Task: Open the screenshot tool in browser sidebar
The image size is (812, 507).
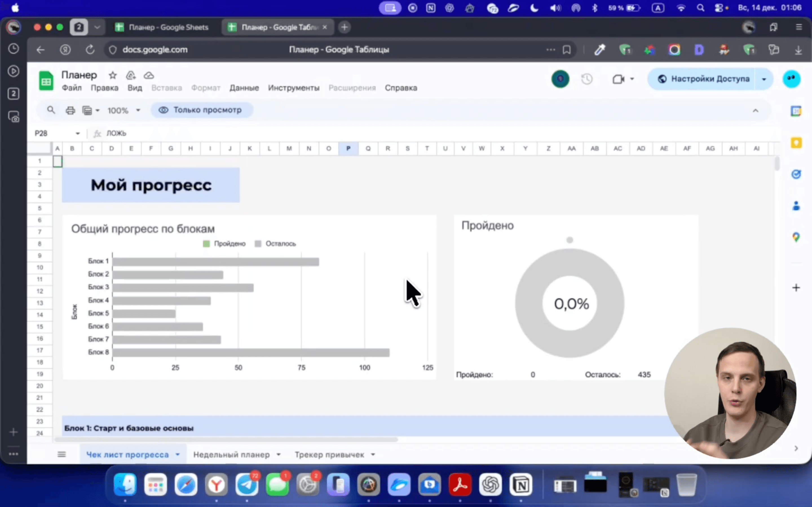Action: click(x=14, y=117)
